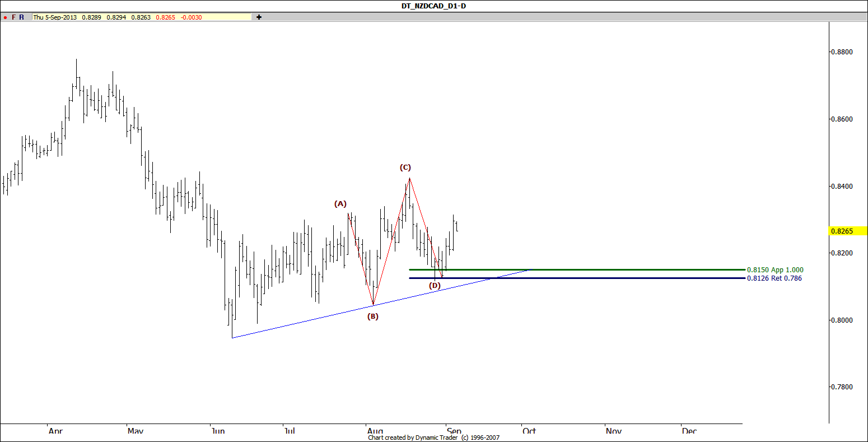Click the R button in chart toolbar

pyautogui.click(x=21, y=17)
